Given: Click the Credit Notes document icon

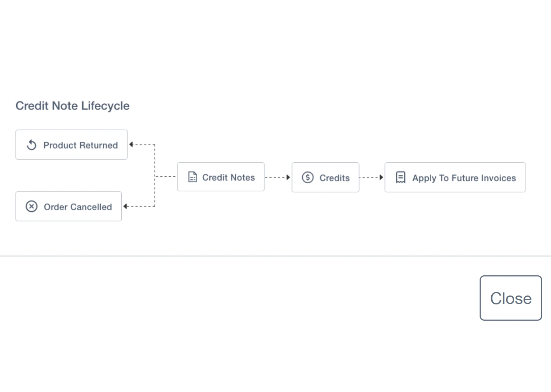Looking at the screenshot, I should [192, 177].
